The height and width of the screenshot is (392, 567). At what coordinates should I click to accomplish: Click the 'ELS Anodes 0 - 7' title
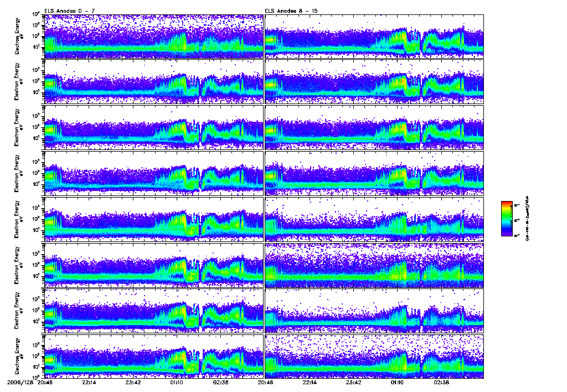coord(70,11)
